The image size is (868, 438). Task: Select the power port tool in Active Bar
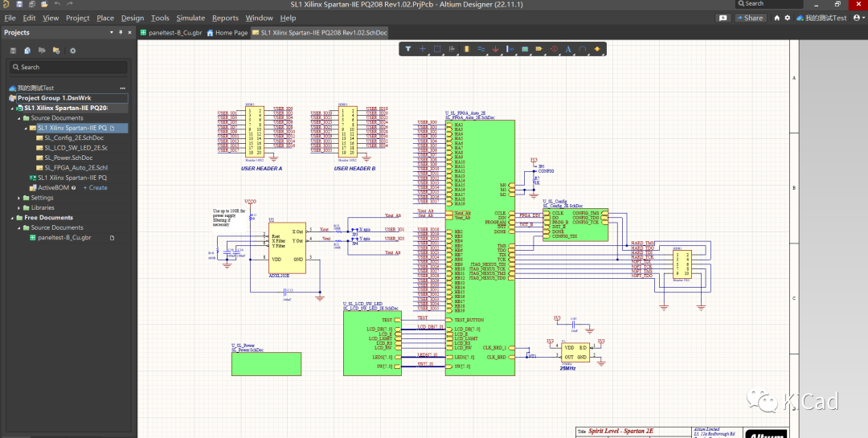click(495, 49)
